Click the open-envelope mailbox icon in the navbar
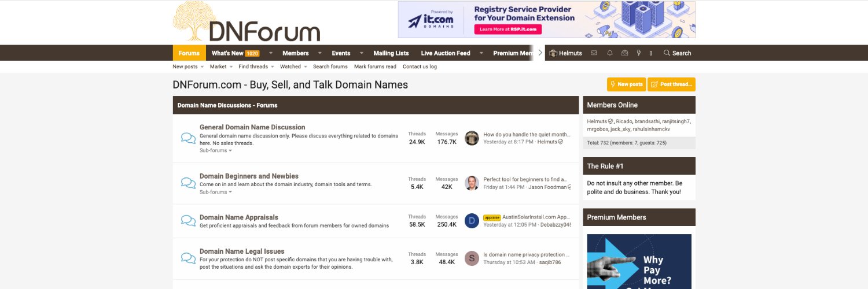This screenshot has height=289, width=868. click(x=624, y=53)
